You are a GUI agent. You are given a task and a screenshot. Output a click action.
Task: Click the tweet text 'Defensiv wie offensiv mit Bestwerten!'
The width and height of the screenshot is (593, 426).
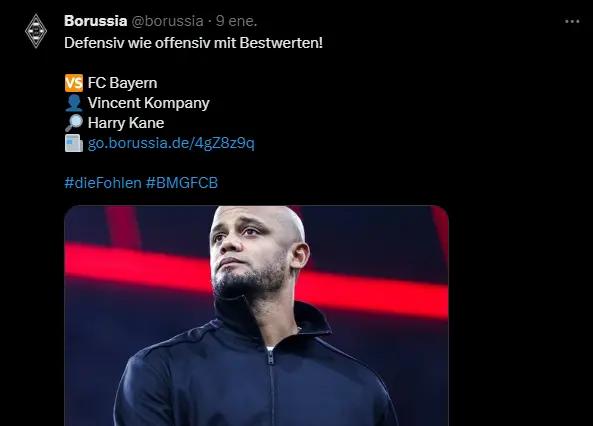pyautogui.click(x=194, y=43)
